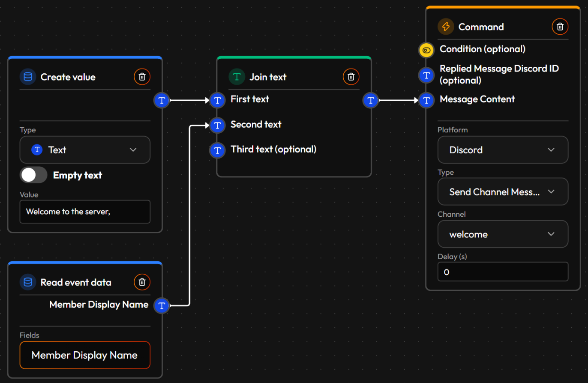Click the Replied Message Discord ID port
The image size is (588, 383).
tap(426, 75)
